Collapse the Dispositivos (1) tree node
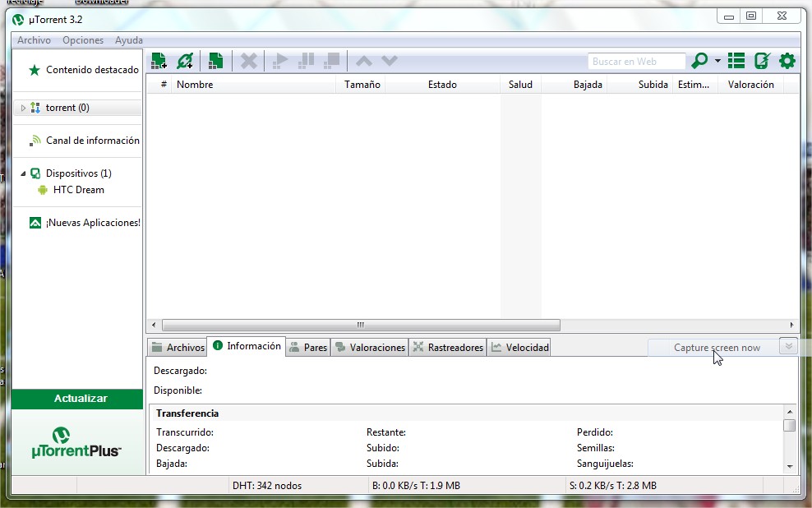812x508 pixels. [23, 173]
